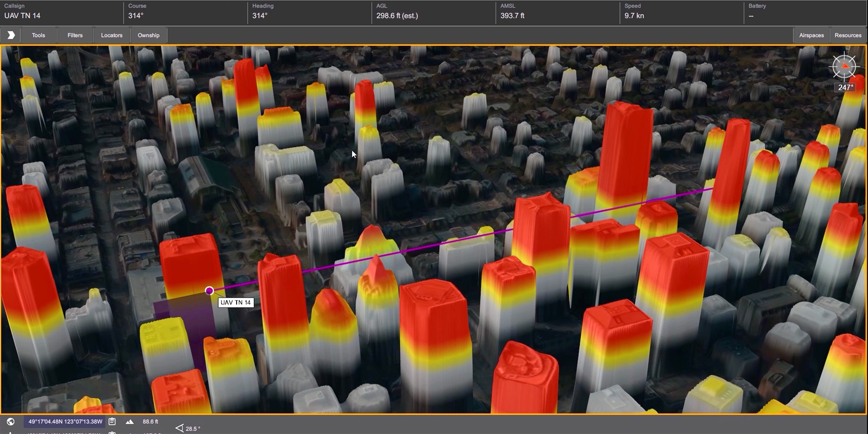Open the Airspaces panel
Image resolution: width=868 pixels, height=434 pixels.
click(811, 35)
